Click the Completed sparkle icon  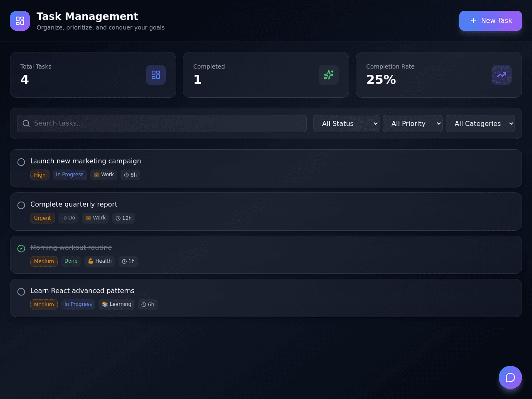329,75
